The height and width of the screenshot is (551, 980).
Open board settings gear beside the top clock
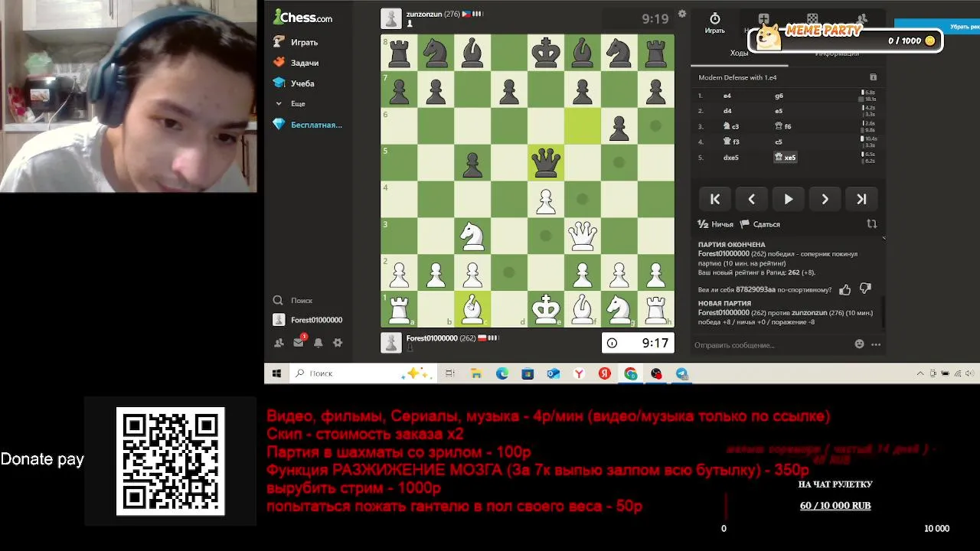point(682,14)
